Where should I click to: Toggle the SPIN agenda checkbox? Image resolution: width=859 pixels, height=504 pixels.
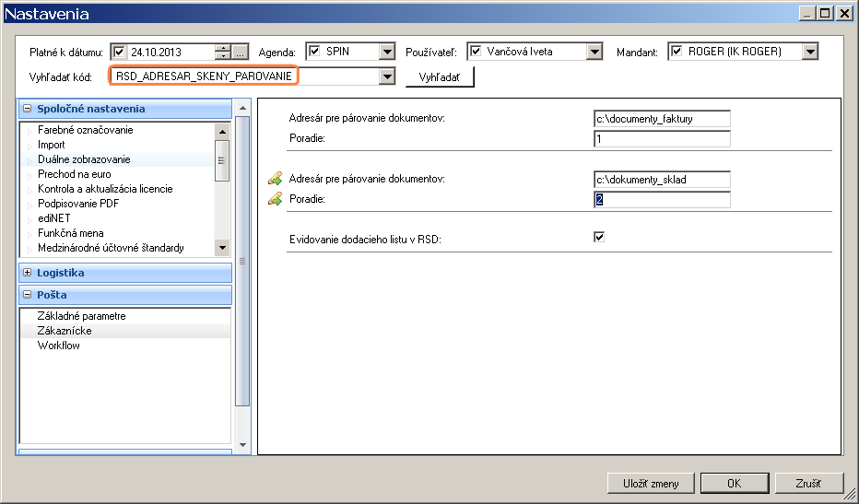click(x=314, y=52)
